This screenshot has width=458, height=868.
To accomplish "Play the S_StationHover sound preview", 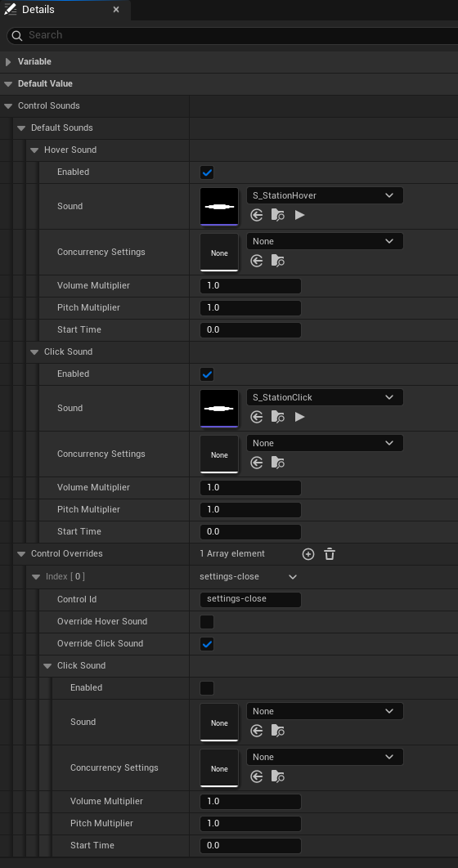I will 299,215.
